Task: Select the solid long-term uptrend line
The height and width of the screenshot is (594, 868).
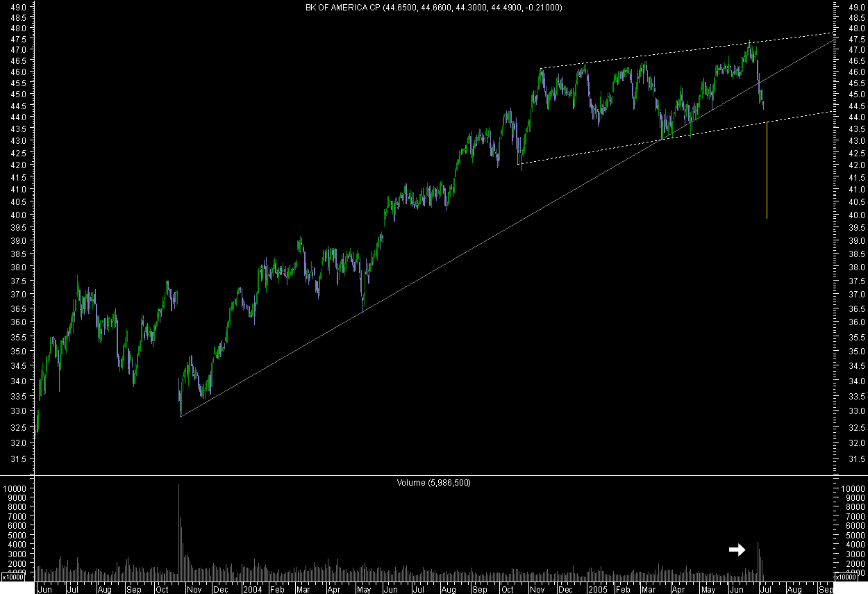Action: pos(507,229)
